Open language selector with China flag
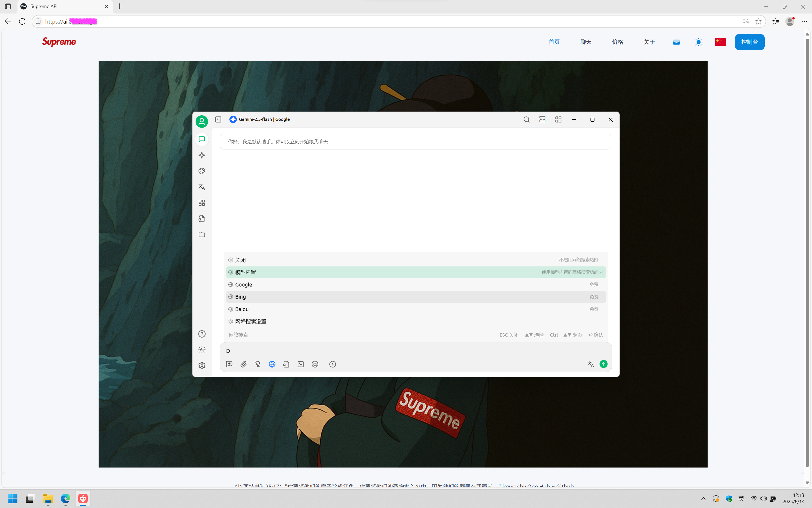812x508 pixels. click(720, 42)
